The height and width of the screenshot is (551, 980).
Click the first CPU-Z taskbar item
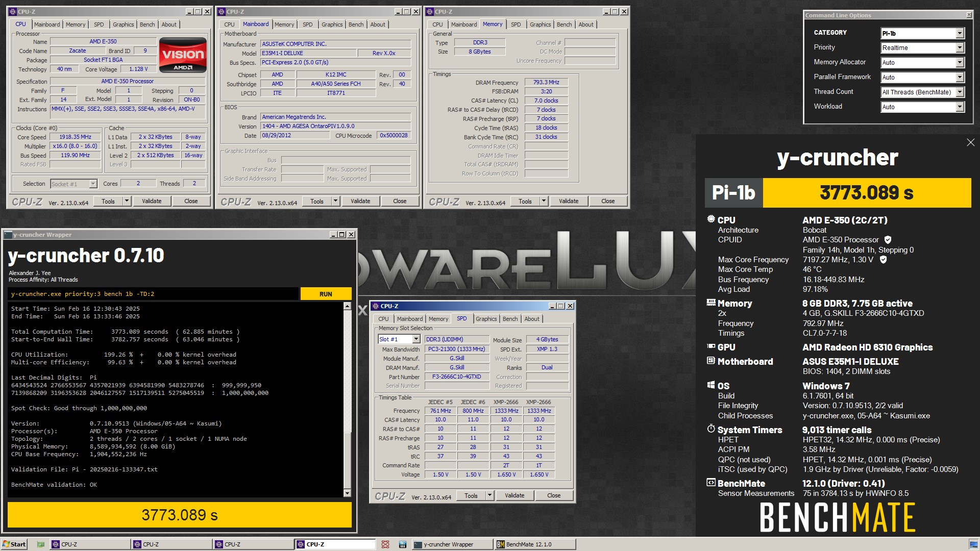pos(89,544)
